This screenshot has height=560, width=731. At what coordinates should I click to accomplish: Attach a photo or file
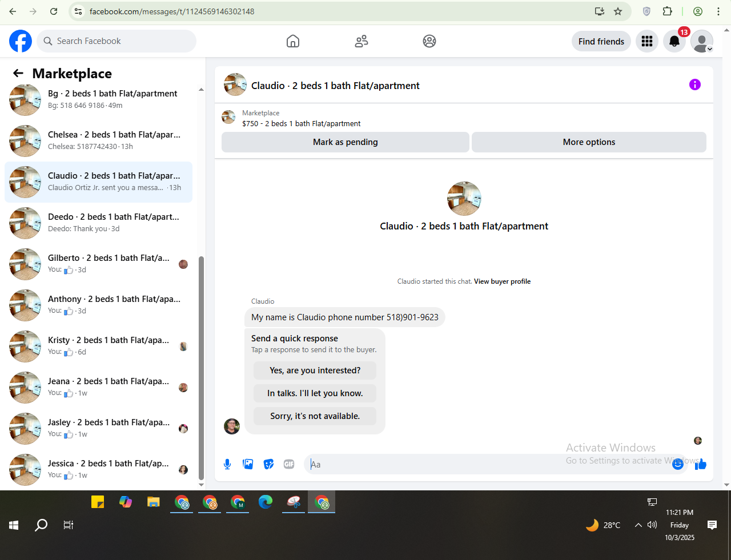248,464
